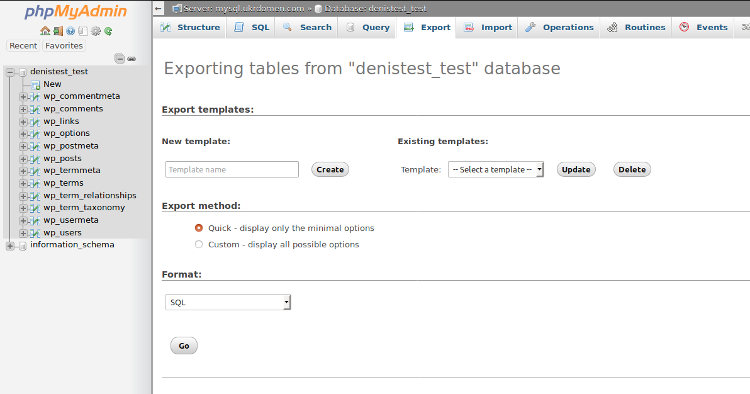Click the Go button
Image resolution: width=750 pixels, height=394 pixels.
point(184,346)
